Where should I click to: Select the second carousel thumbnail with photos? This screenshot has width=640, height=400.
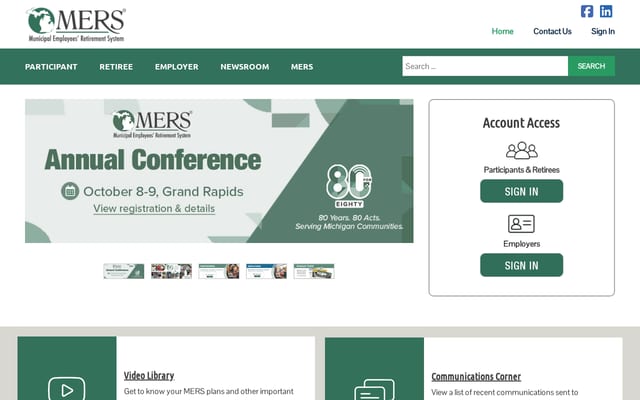coord(171,271)
